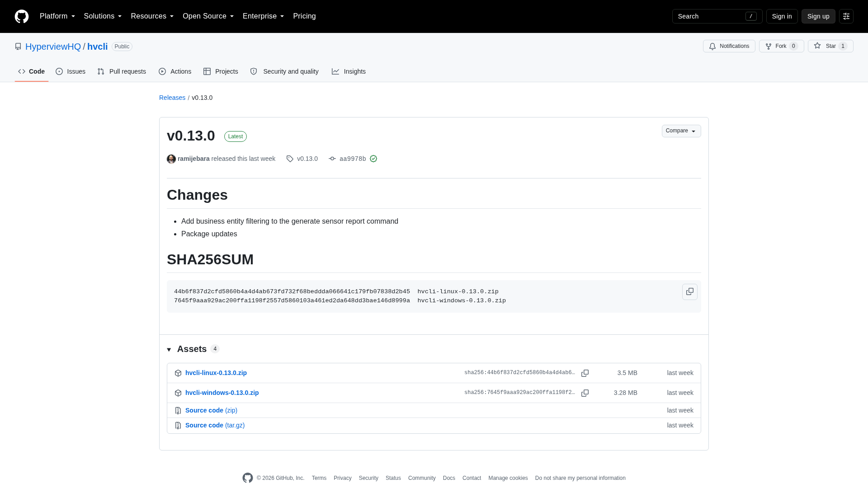Switch to the Pull requests tab

coord(122,71)
